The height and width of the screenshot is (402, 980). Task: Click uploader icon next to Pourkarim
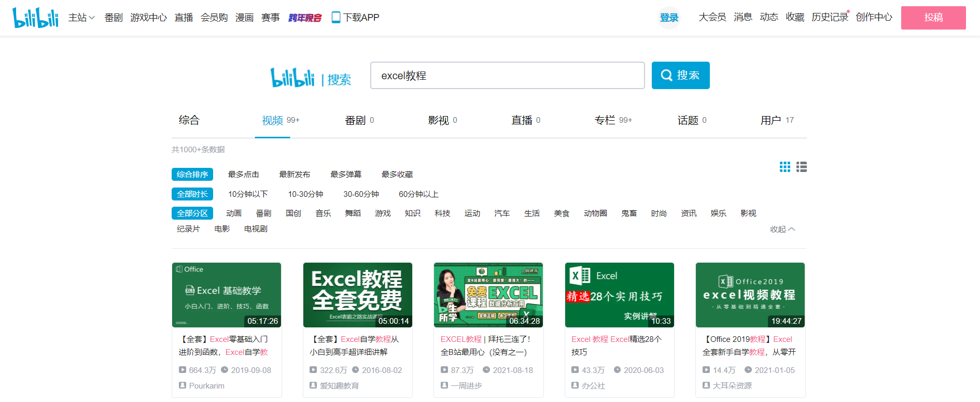(x=183, y=385)
